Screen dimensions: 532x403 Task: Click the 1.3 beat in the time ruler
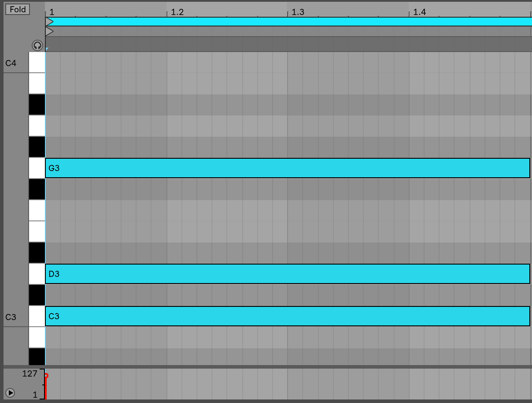click(x=298, y=12)
